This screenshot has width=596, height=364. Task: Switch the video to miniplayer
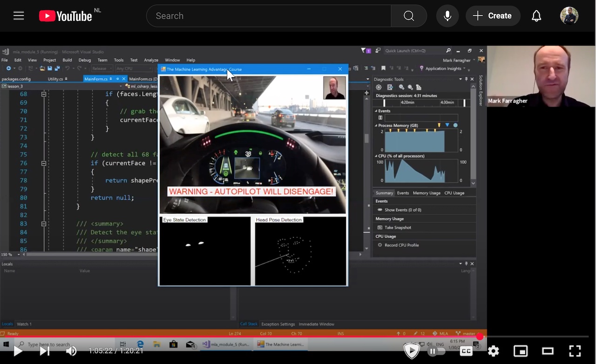520,351
